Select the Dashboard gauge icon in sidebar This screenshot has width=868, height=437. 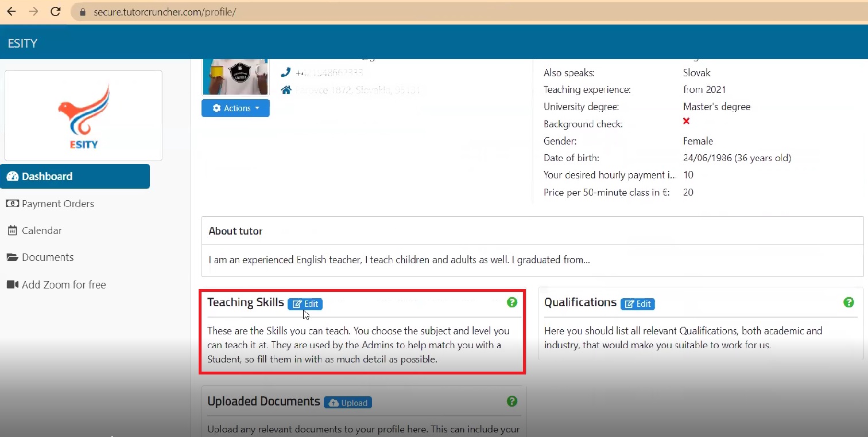click(x=13, y=176)
